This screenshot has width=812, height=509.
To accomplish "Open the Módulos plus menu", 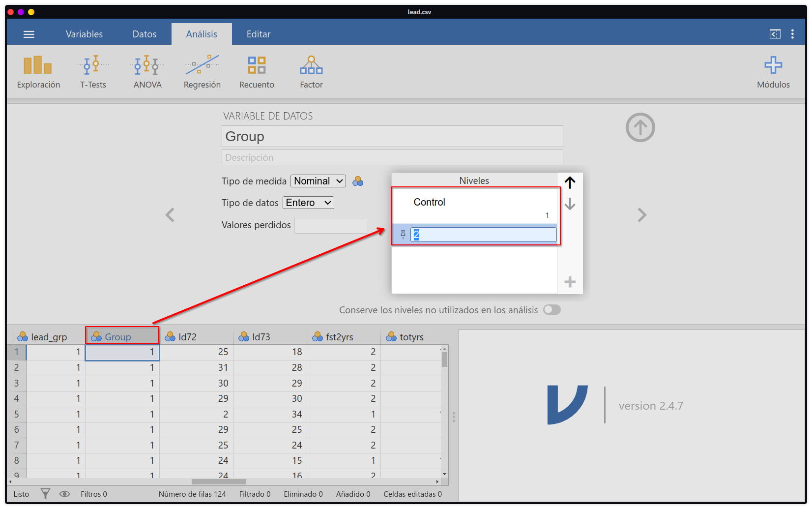I will (773, 72).
